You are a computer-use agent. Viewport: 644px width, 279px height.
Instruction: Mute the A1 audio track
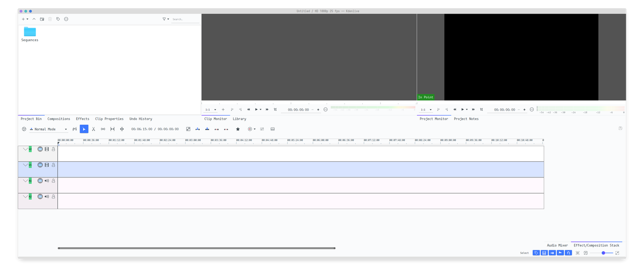tap(47, 180)
